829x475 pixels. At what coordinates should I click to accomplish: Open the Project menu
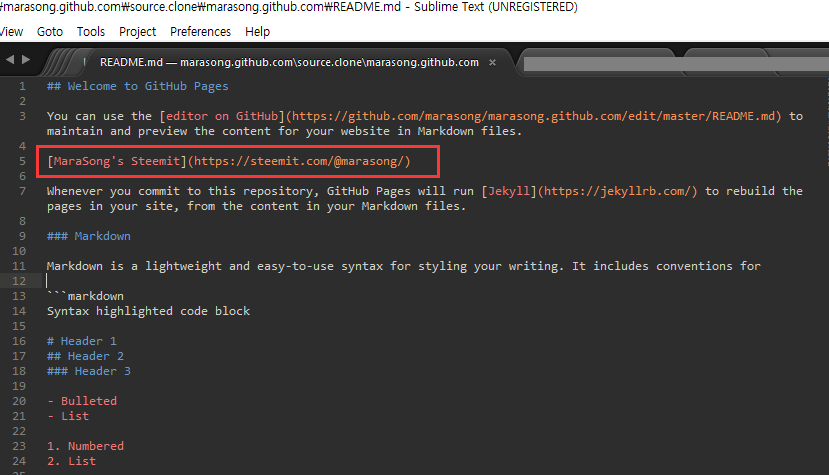(x=137, y=32)
